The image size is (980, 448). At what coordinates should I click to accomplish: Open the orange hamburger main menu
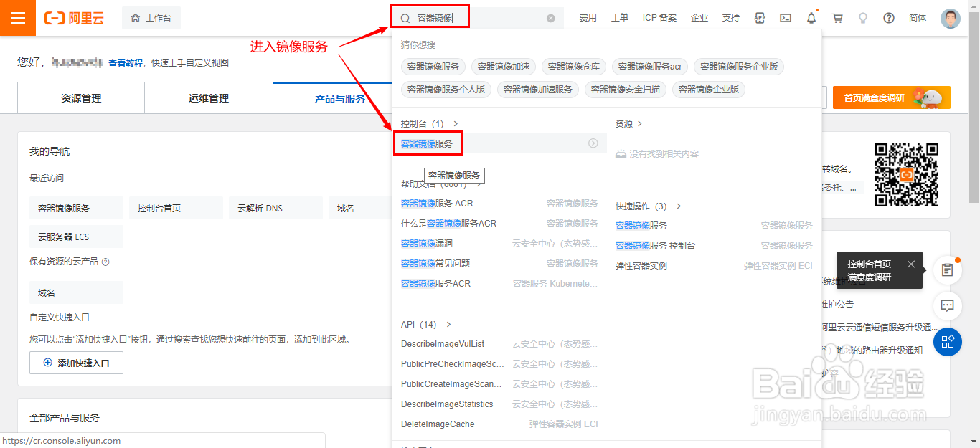coord(18,18)
